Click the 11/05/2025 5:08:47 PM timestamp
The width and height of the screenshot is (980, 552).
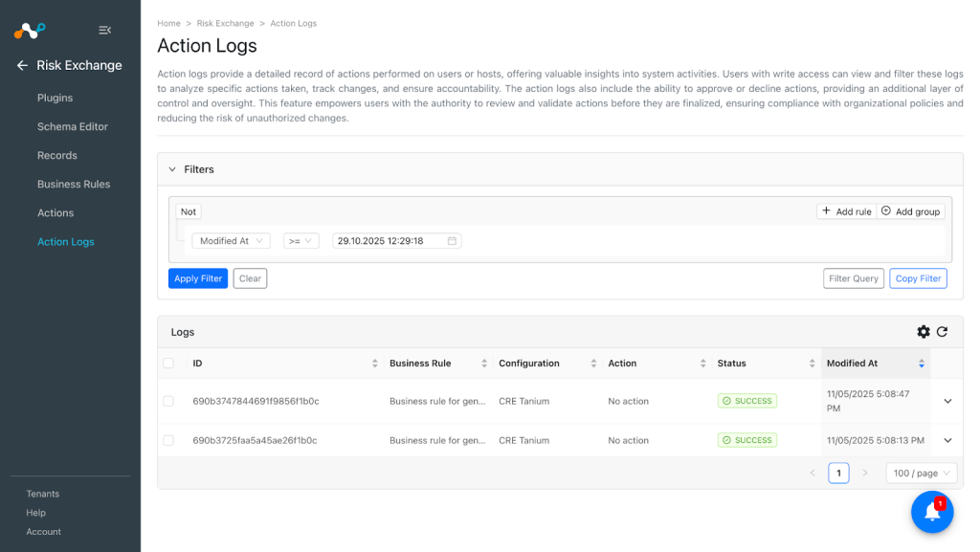click(868, 402)
